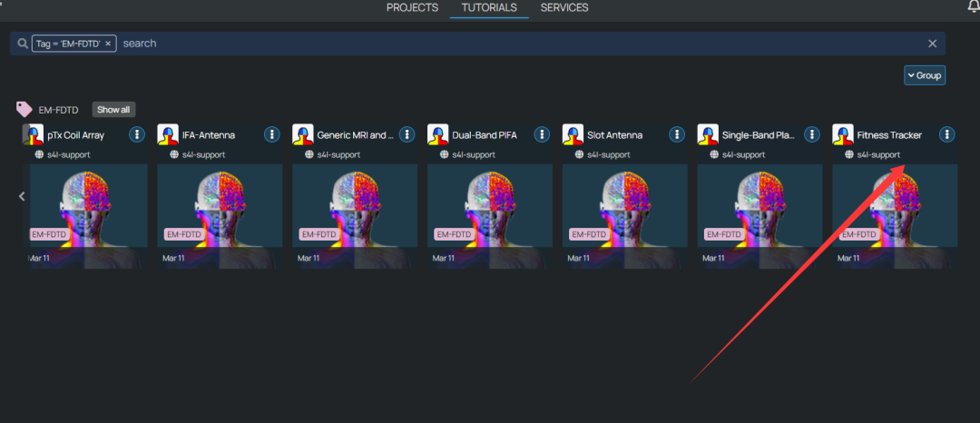Click the globe icon on IFA-Antenna card
The width and height of the screenshot is (980, 423).
pyautogui.click(x=174, y=154)
